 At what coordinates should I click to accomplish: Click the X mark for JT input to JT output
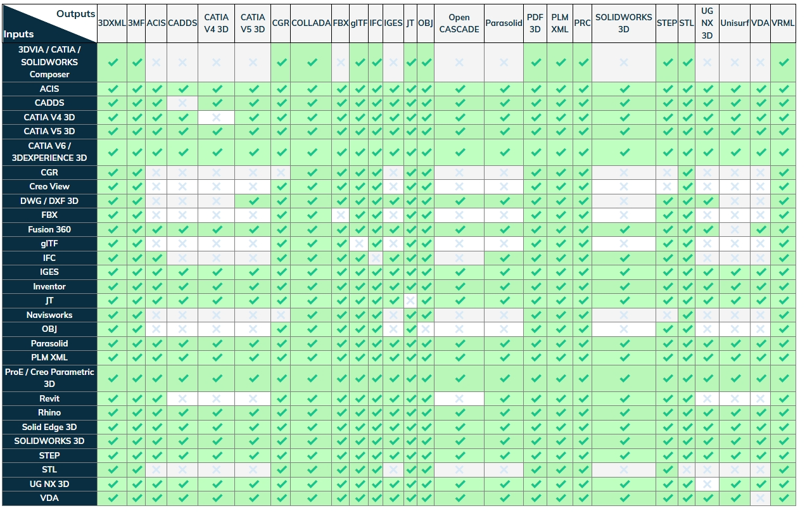click(x=410, y=300)
